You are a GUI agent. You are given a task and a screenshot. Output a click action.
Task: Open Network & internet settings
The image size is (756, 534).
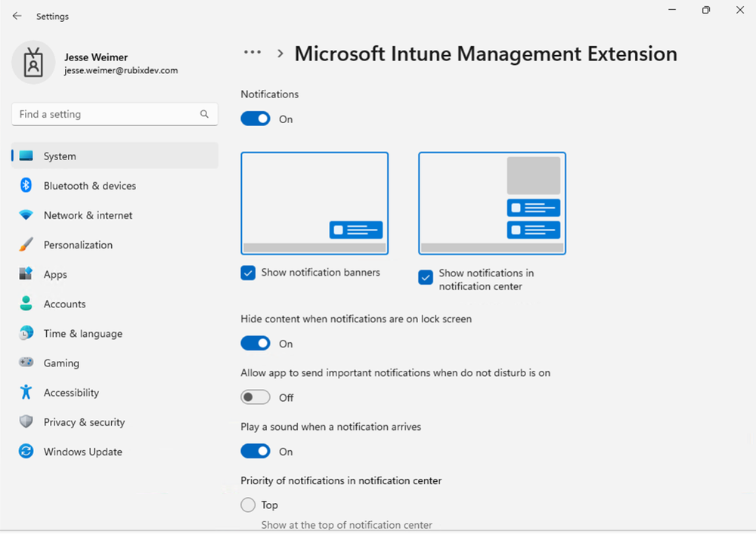(115, 215)
